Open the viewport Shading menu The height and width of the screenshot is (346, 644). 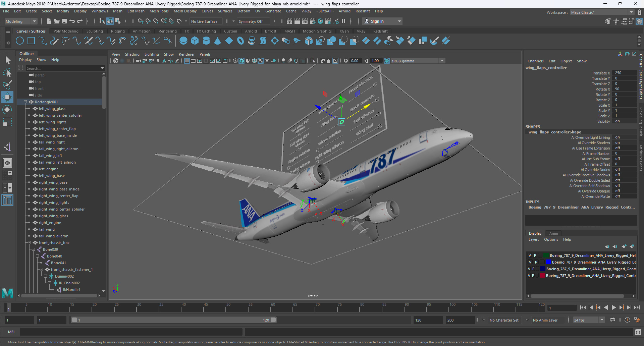point(132,54)
